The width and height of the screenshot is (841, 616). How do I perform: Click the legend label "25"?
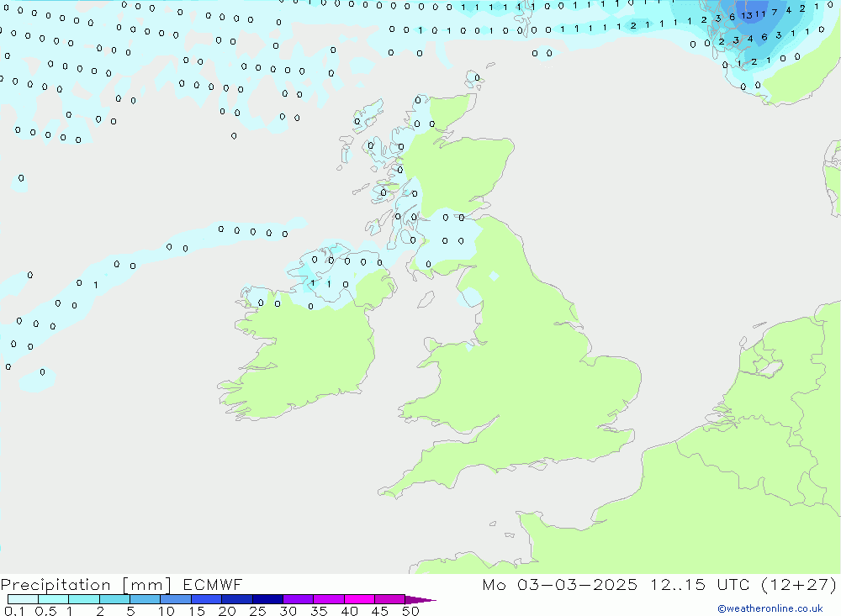click(258, 611)
